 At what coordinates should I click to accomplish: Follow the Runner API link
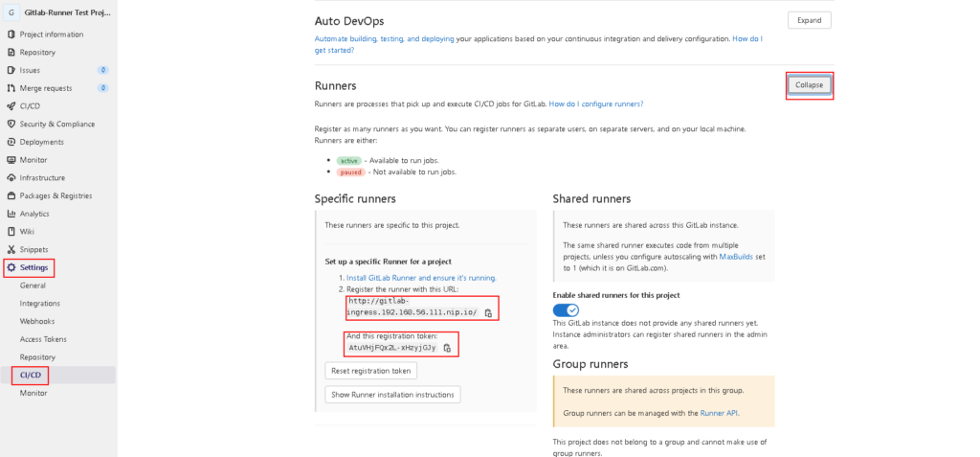[720, 413]
